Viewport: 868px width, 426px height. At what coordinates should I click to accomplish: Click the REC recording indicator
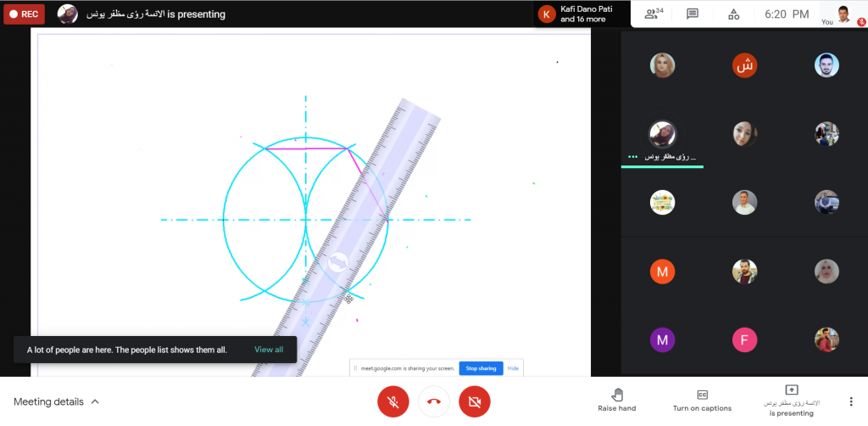[24, 14]
